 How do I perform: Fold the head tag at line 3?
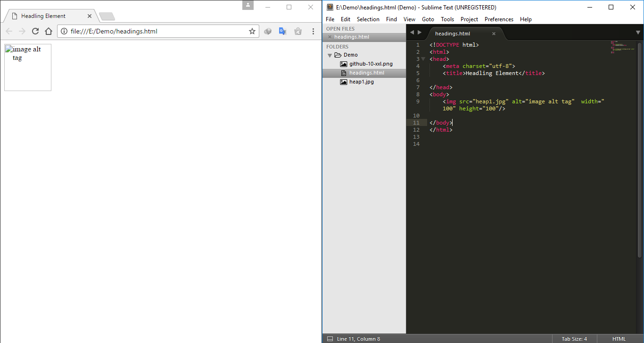(x=423, y=59)
